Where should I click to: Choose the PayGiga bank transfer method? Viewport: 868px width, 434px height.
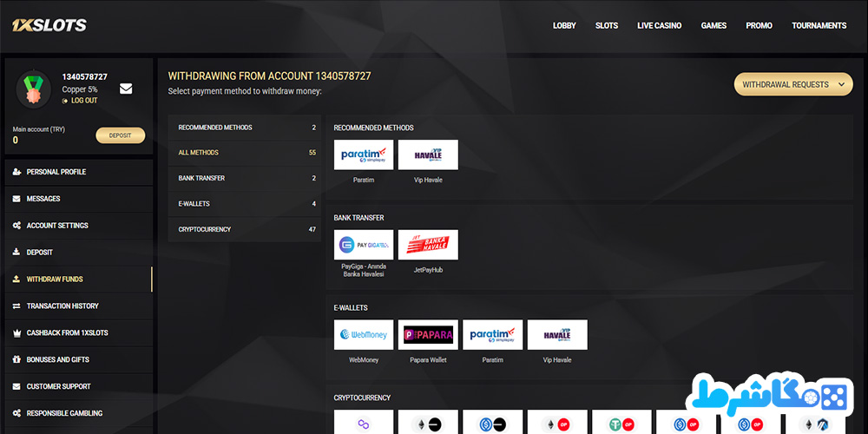coord(364,245)
